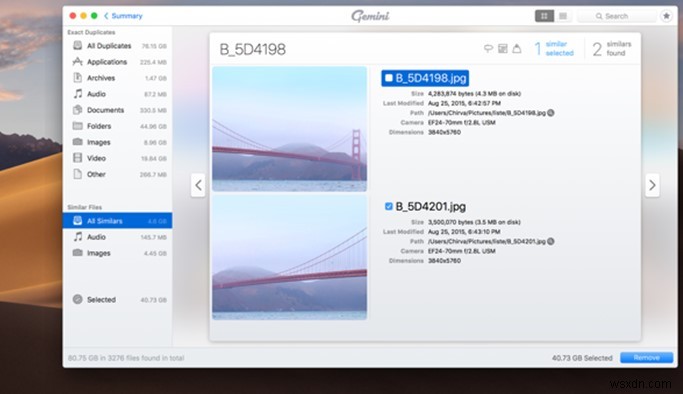The width and height of the screenshot is (683, 394).
Task: Click the Remove button
Action: (646, 357)
